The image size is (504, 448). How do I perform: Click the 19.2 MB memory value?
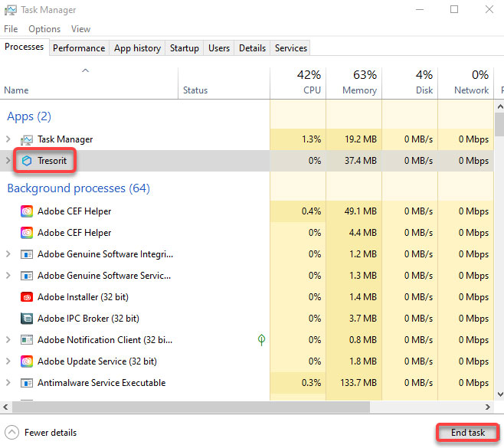tap(361, 139)
